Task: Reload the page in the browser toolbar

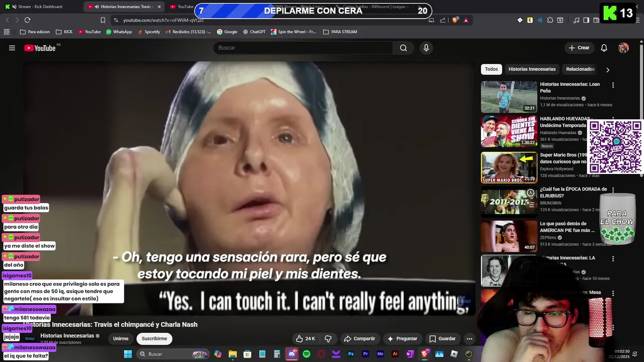Action: (x=27, y=20)
